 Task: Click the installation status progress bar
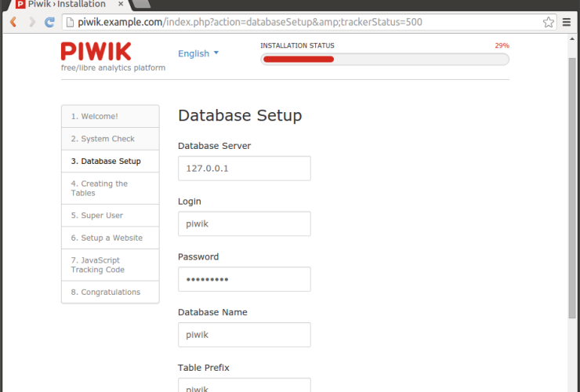384,59
